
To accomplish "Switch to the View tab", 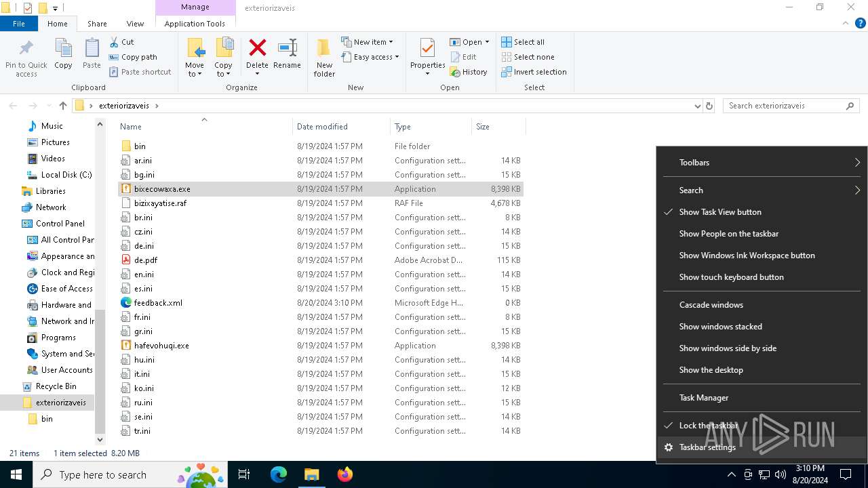I will point(135,24).
